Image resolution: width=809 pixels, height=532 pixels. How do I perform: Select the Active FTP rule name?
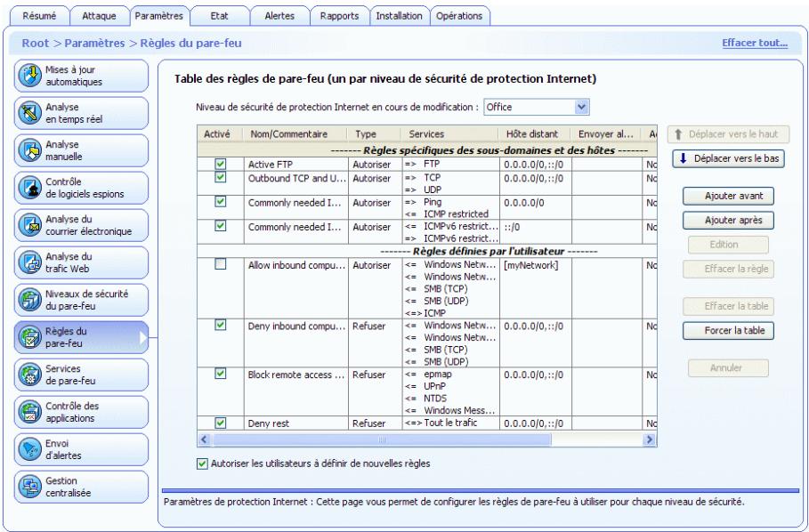tap(271, 165)
